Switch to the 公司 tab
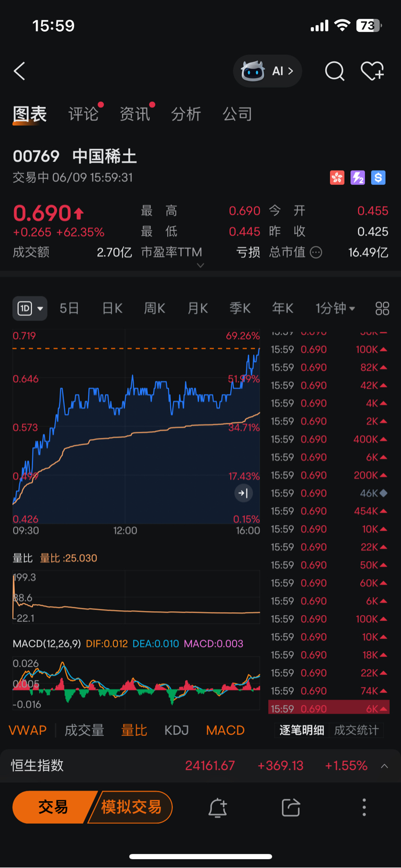 [238, 114]
